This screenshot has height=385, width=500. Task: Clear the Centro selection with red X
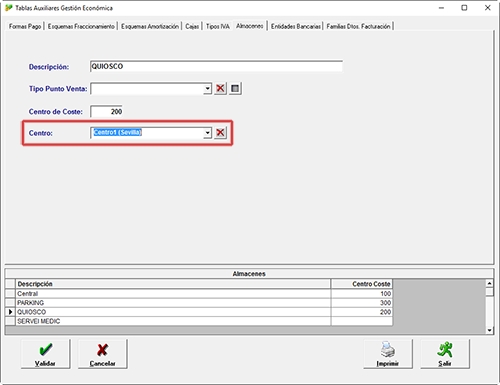pyautogui.click(x=220, y=133)
